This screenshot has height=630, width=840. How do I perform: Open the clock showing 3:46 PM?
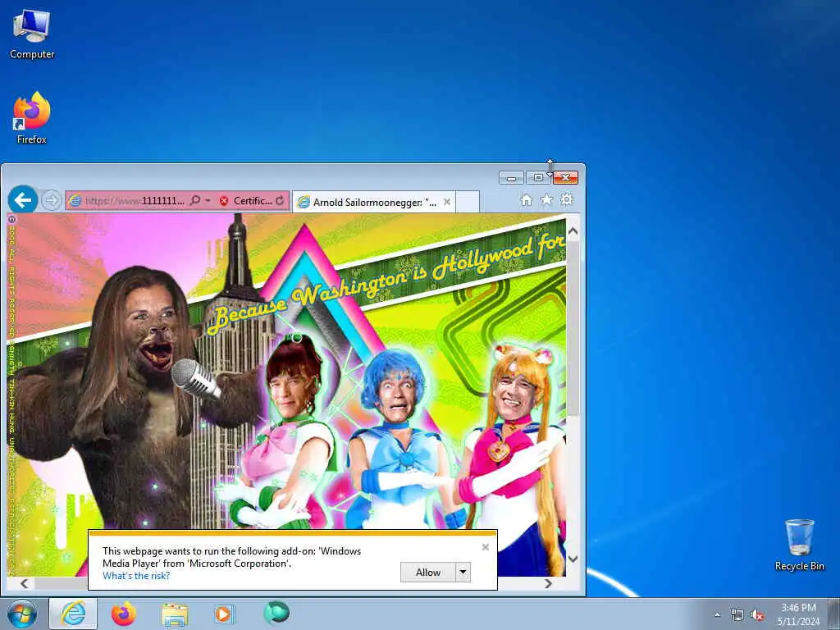click(798, 614)
